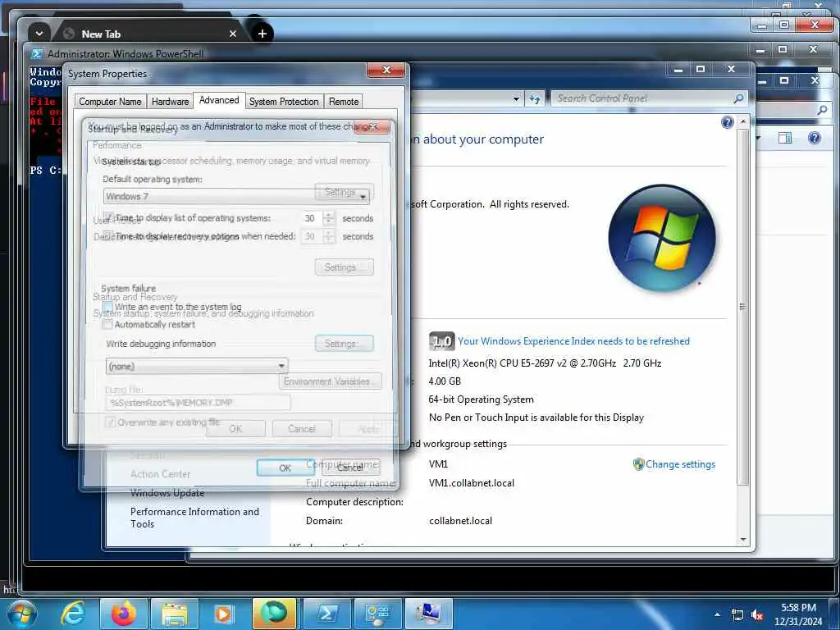The width and height of the screenshot is (840, 630).
Task: Open the views dropdown arrow in rear Explorer window
Action: pos(758,138)
